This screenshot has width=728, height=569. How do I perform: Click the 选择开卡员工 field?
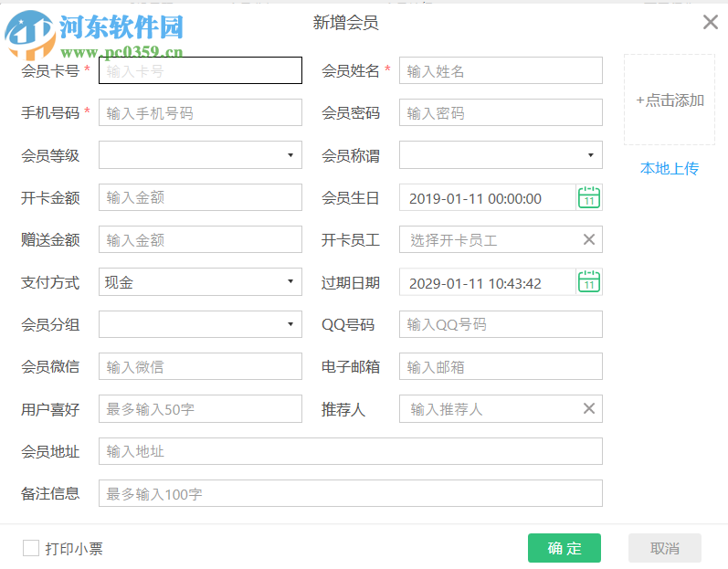tap(501, 239)
